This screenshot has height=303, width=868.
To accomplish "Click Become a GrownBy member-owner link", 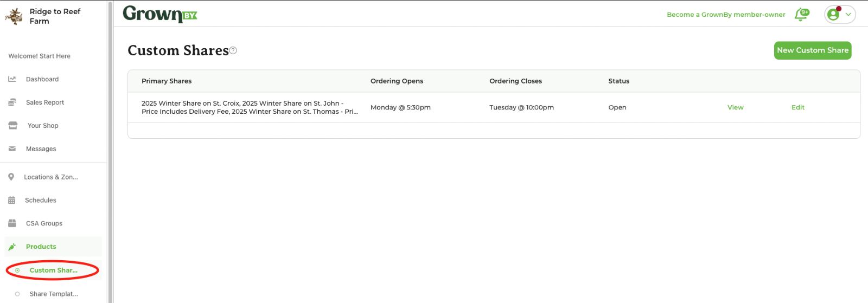I will (x=726, y=15).
